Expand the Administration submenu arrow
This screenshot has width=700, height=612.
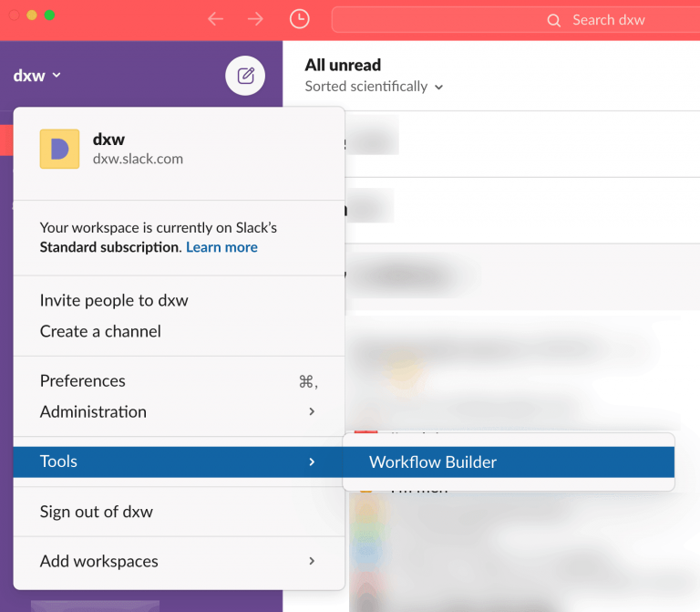(x=312, y=411)
